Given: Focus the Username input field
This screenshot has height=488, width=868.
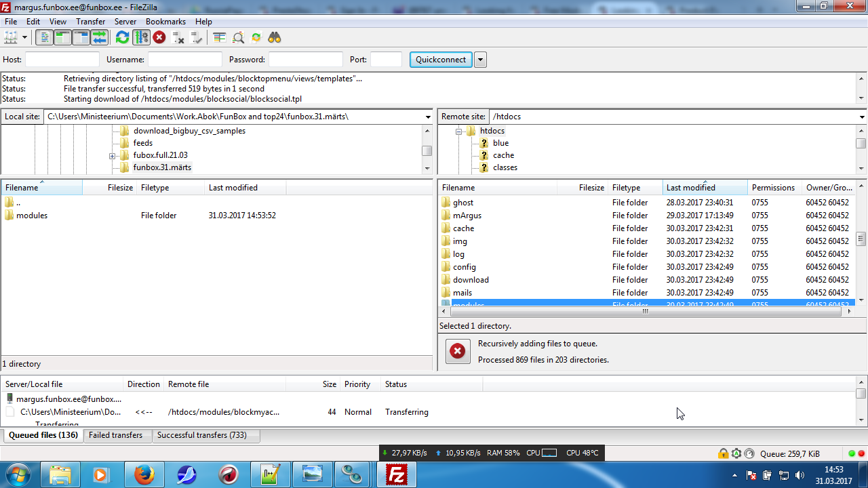Looking at the screenshot, I should coord(185,60).
